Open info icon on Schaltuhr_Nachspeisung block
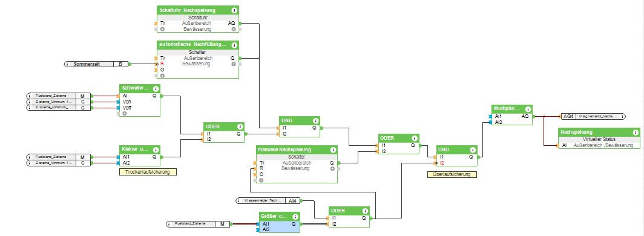644x236 pixels. (234, 10)
